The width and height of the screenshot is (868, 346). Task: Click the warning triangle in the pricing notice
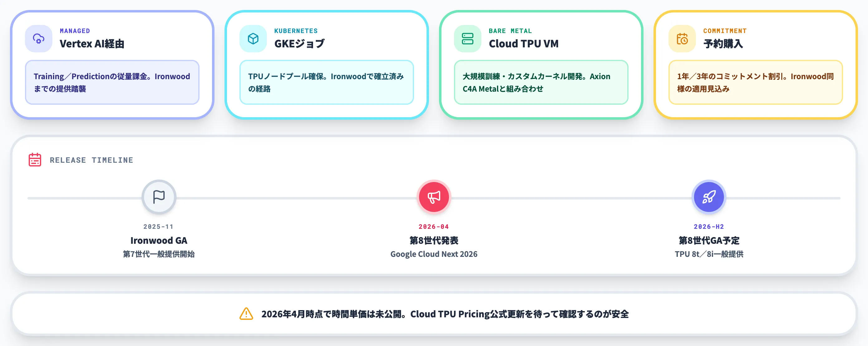coord(246,314)
